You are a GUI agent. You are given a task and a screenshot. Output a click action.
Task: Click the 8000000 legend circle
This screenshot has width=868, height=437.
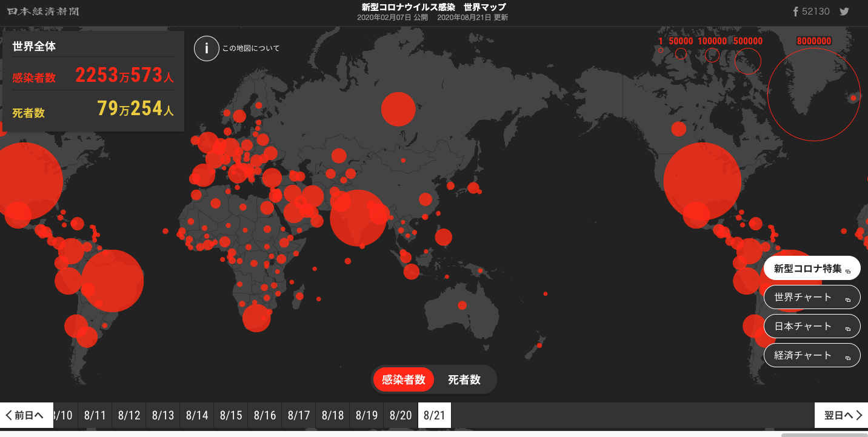813,95
